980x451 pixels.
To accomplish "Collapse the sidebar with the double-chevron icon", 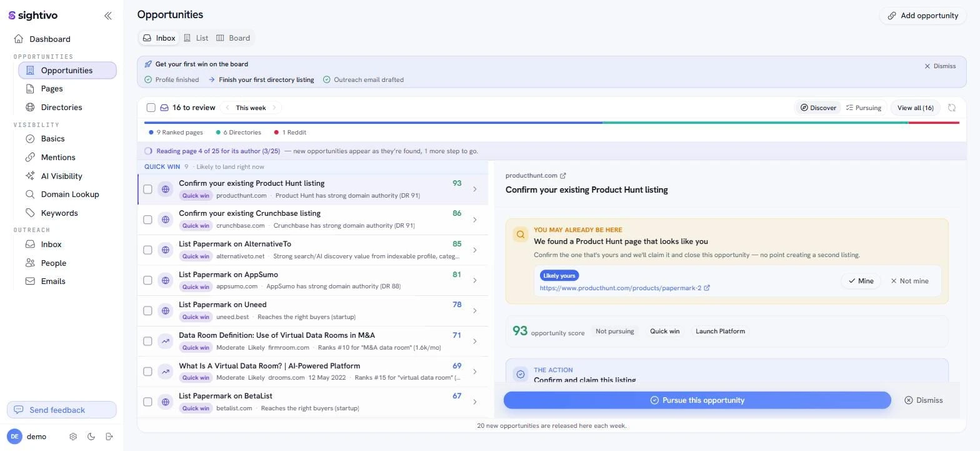I will click(x=107, y=16).
